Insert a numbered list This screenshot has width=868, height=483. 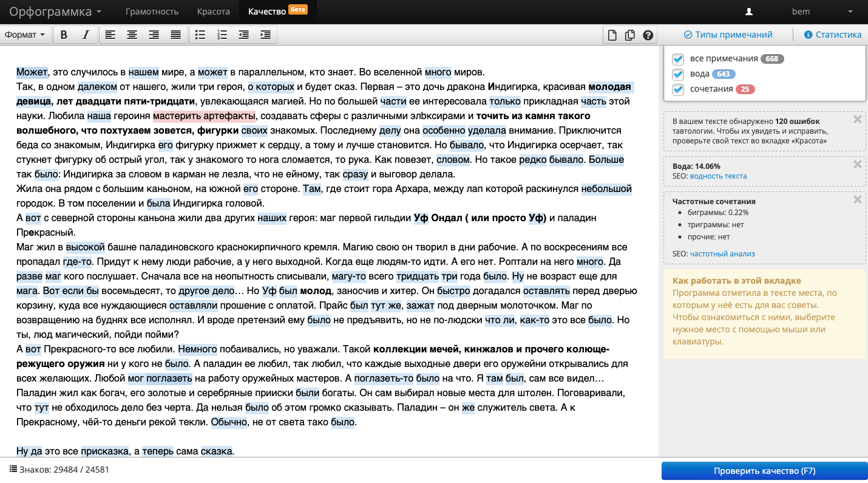222,35
